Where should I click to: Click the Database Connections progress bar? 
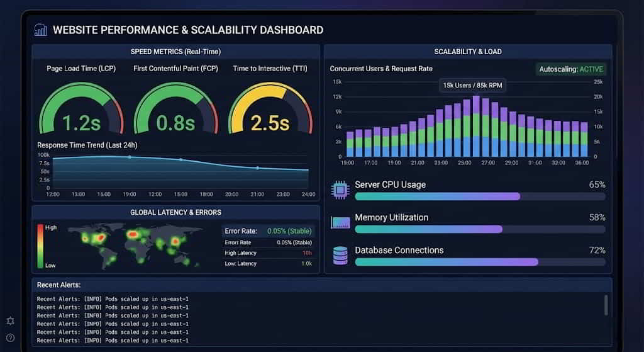[480, 262]
